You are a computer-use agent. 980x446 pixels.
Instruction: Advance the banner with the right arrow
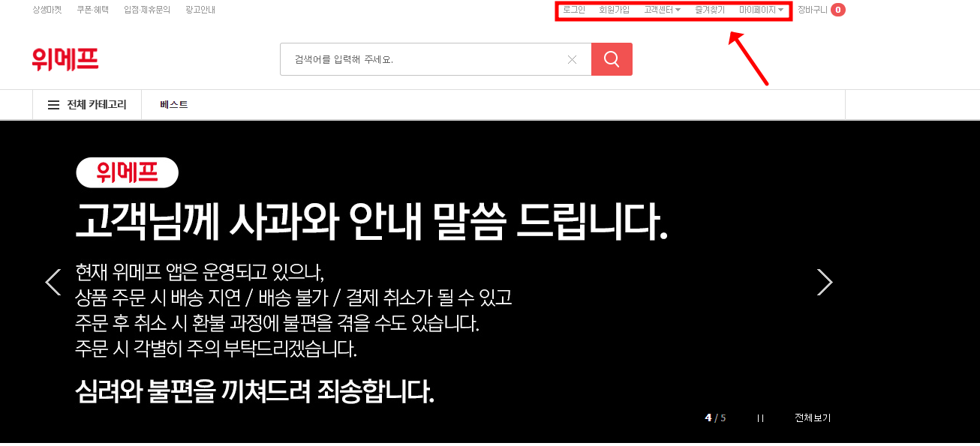[x=825, y=282]
